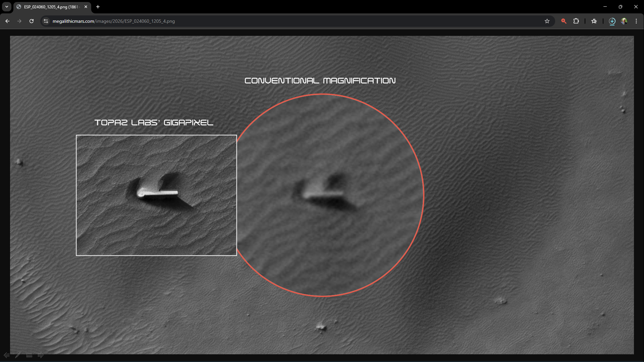Image resolution: width=644 pixels, height=362 pixels.
Task: Bookmark this page with the star icon
Action: pyautogui.click(x=547, y=21)
